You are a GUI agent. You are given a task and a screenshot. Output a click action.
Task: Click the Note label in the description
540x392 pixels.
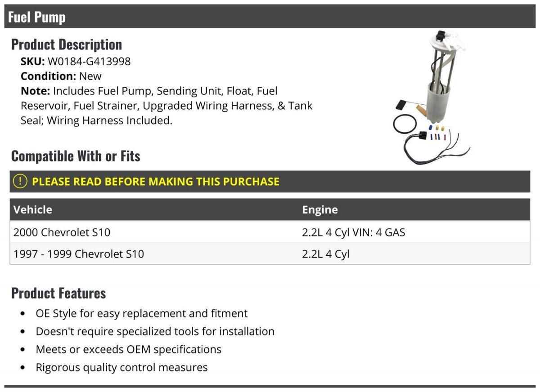point(35,91)
